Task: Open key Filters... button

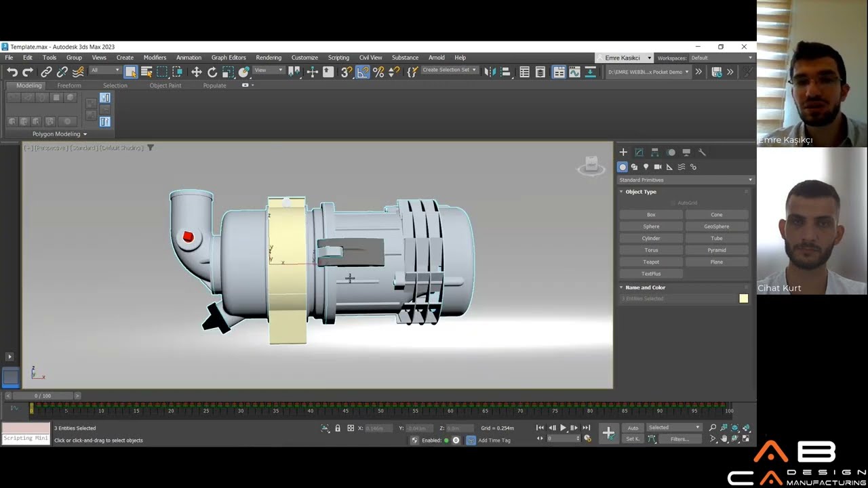Action: (679, 439)
